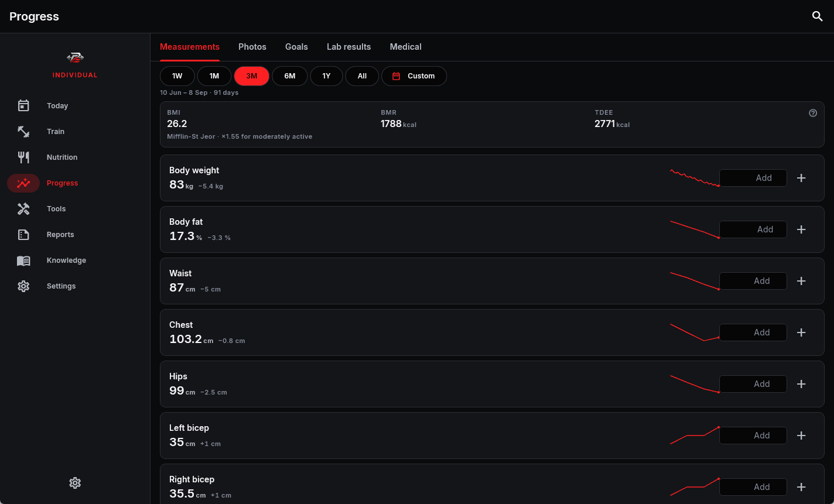The image size is (834, 504).
Task: Click the Progress chart icon in sidebar
Action: pyautogui.click(x=23, y=183)
